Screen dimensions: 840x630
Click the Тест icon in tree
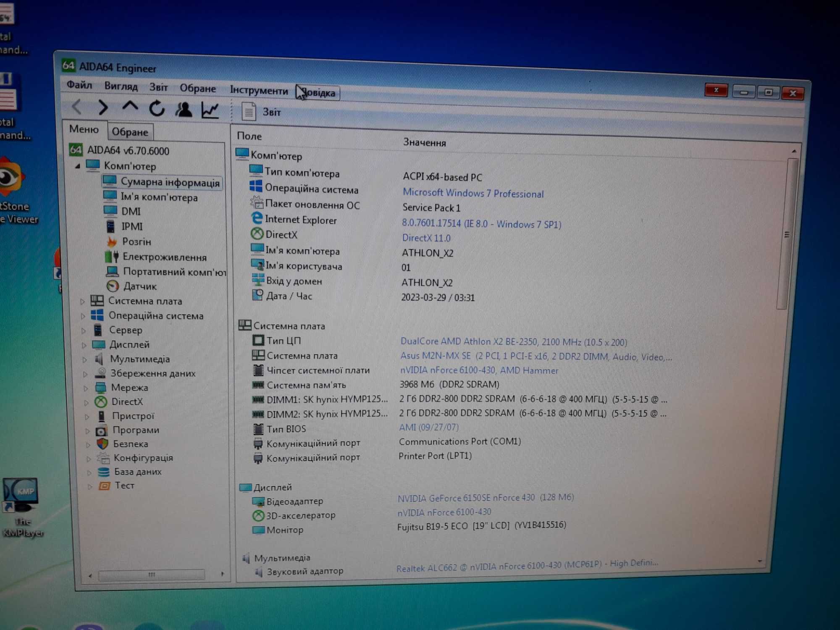tap(104, 486)
